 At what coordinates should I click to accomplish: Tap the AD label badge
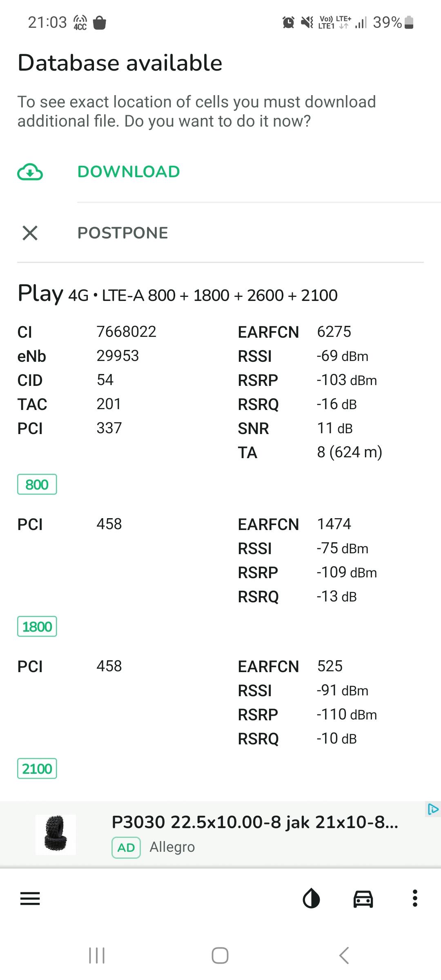coord(126,848)
